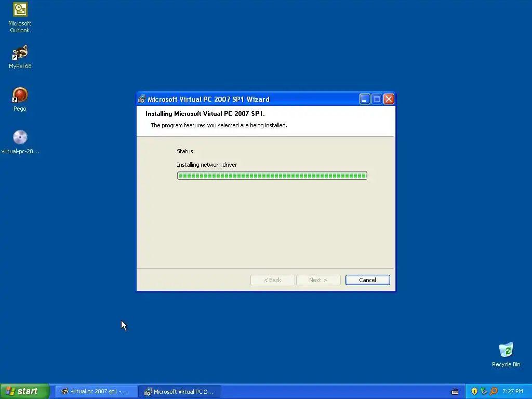Click the Cancel button in the wizard

tap(367, 280)
